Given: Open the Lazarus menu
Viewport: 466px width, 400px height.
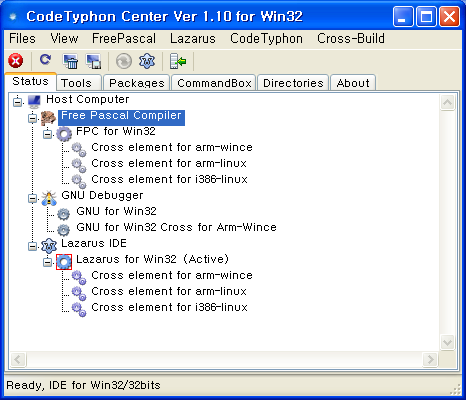Looking at the screenshot, I should 193,39.
